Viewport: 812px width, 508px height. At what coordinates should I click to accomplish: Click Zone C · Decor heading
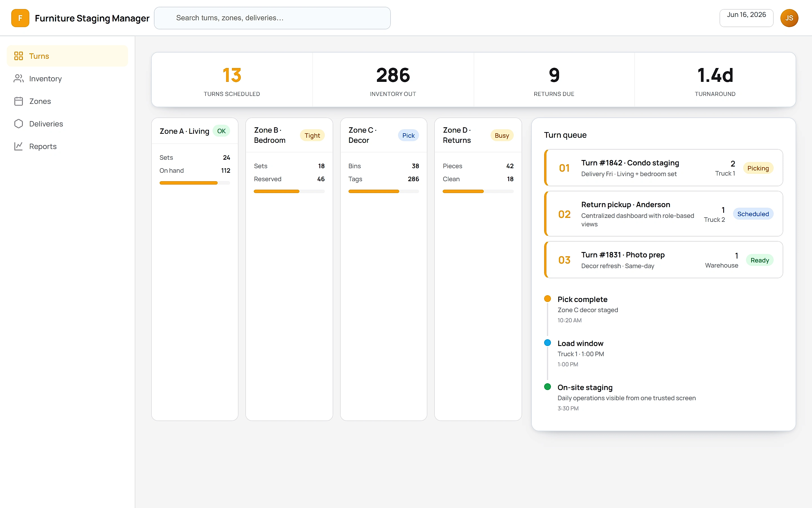(x=362, y=135)
